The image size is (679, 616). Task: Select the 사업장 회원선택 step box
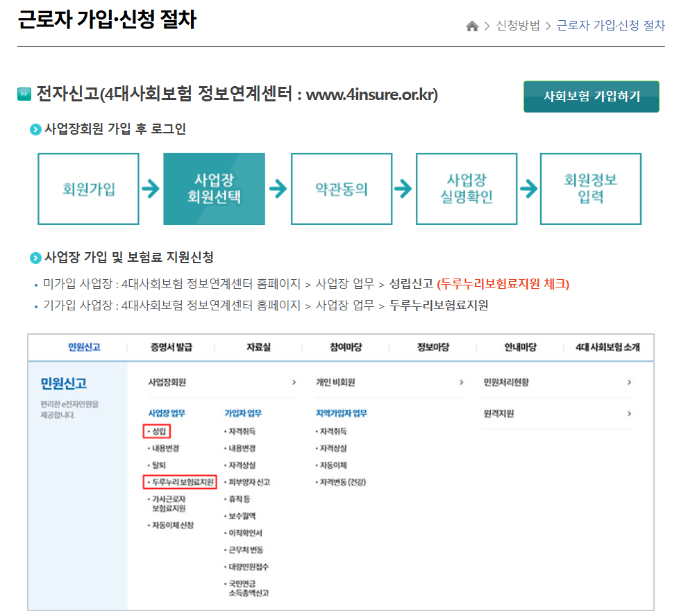pos(214,189)
